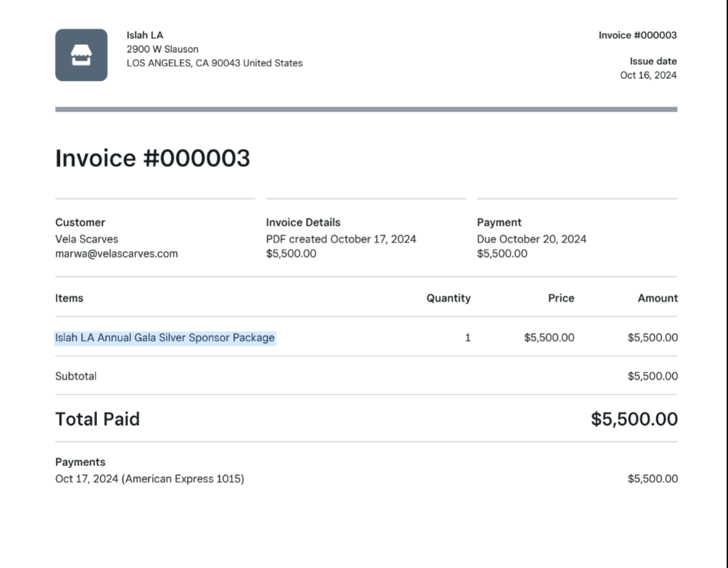Click the large Invoice #000003 heading
728x568 pixels.
tap(152, 158)
